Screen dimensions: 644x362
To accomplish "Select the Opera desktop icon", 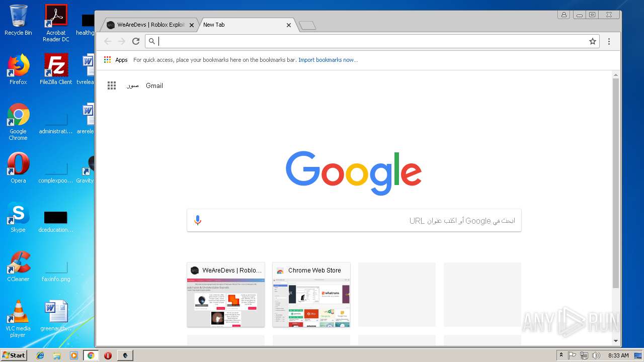I will tap(18, 168).
